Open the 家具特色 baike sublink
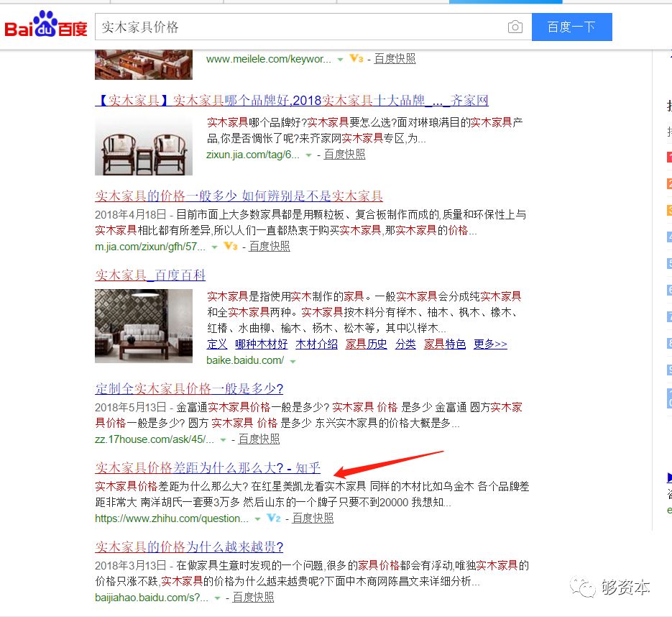 [445, 344]
